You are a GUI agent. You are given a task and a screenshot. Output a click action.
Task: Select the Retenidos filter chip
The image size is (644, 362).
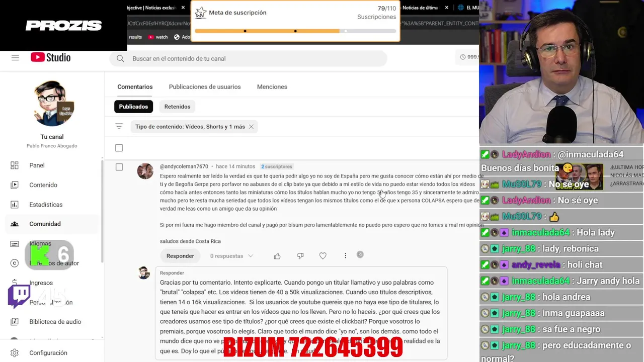[x=177, y=107]
